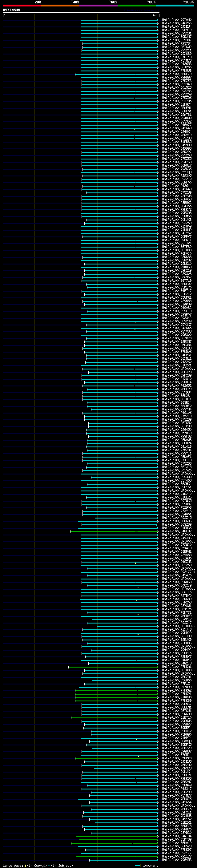
Task: Open hit UniRef100_Q7ZW20
Action: [x=176, y=545]
